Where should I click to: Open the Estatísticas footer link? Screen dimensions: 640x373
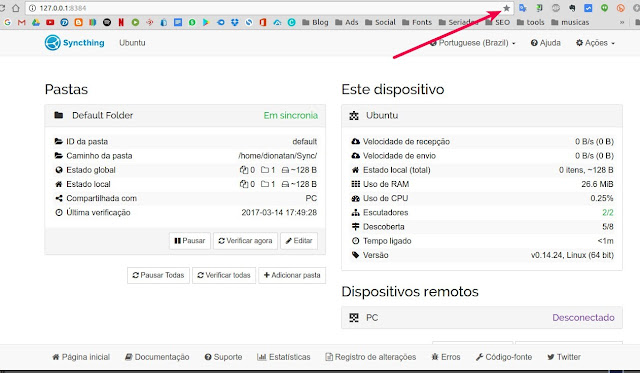[x=284, y=357]
